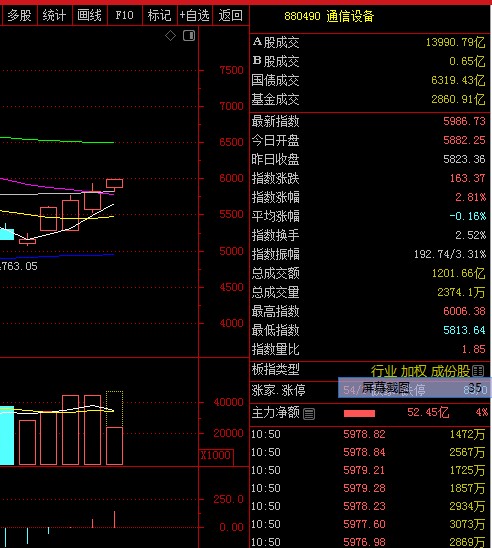Click the cyan volume bar
492x548 pixels.
click(7, 435)
